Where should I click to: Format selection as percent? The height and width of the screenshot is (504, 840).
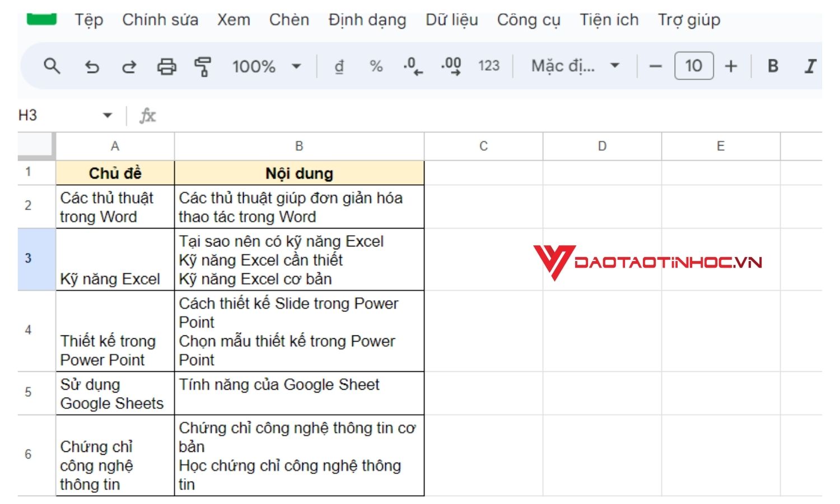tap(375, 66)
